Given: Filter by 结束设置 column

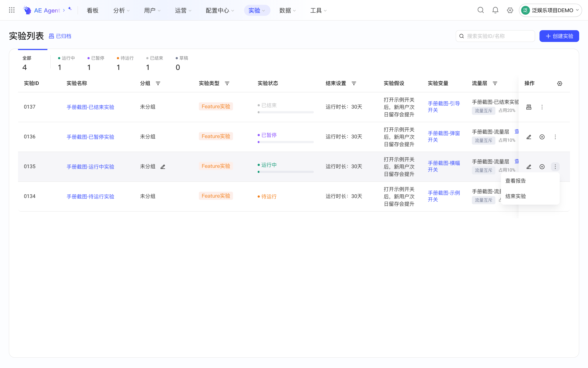Looking at the screenshot, I should click(x=354, y=84).
